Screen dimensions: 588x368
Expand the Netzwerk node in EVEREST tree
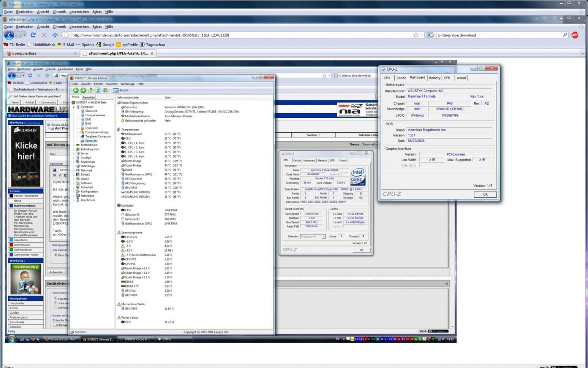(x=74, y=170)
